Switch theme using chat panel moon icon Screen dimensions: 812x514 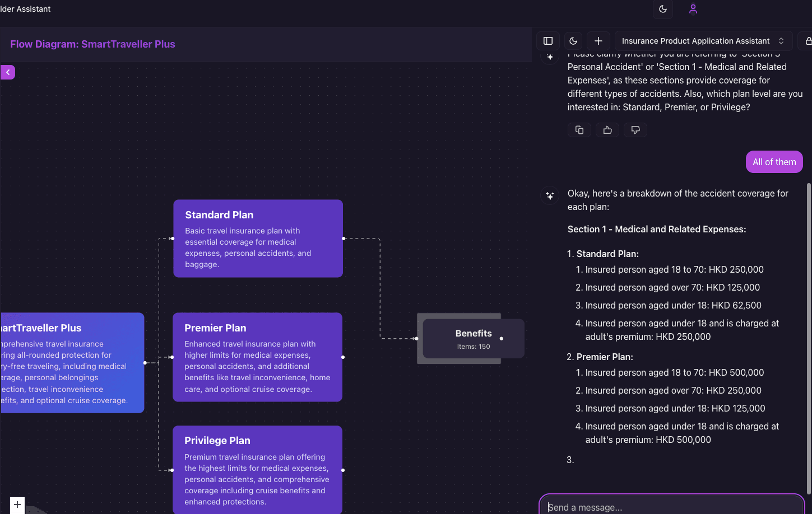click(x=573, y=41)
